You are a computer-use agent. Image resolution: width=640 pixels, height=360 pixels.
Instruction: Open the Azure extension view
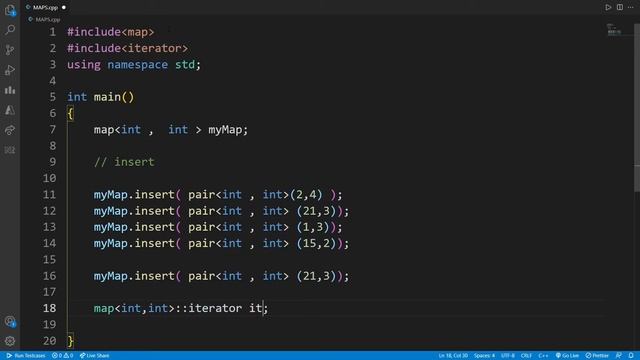tap(10, 110)
